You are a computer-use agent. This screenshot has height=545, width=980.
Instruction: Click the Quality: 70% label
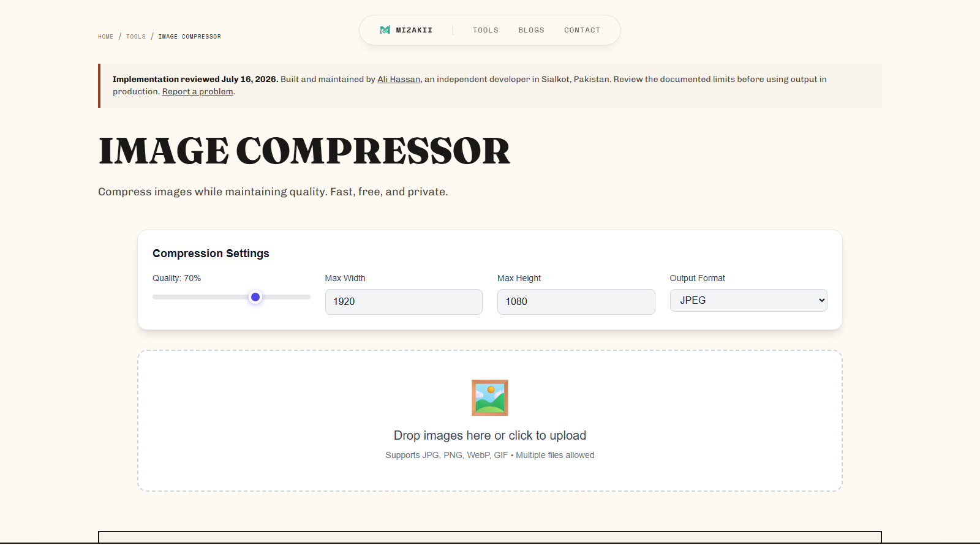176,278
